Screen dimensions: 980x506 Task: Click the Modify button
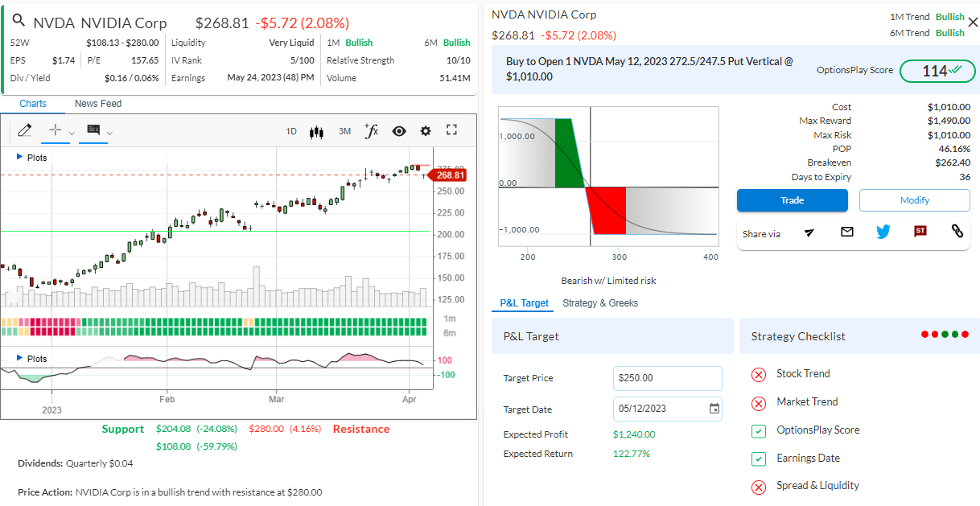coord(915,200)
